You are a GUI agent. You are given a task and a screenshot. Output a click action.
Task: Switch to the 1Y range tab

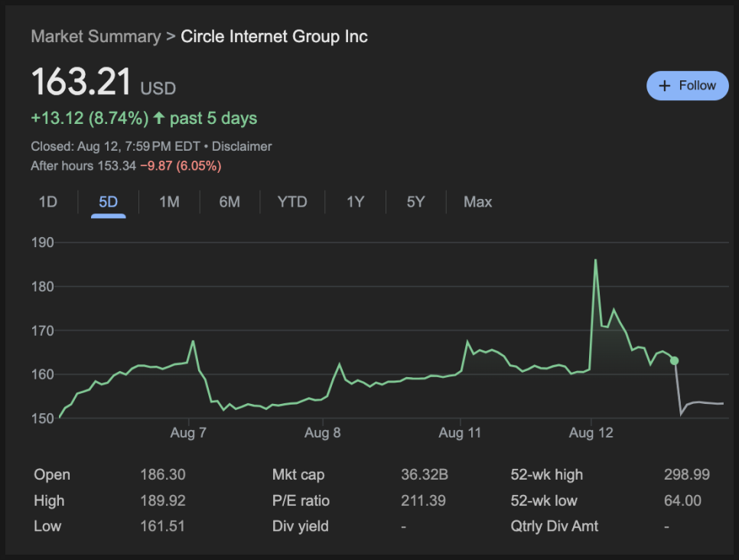point(356,202)
